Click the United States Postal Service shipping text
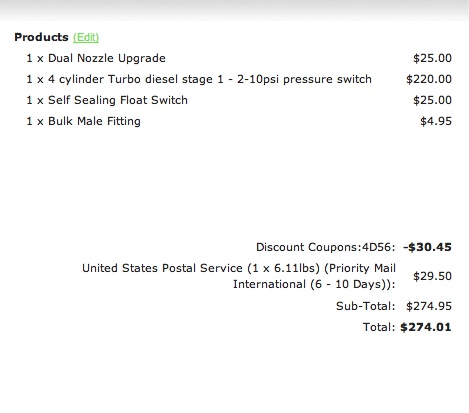Viewport: 469px width, 413px height. tap(162, 268)
